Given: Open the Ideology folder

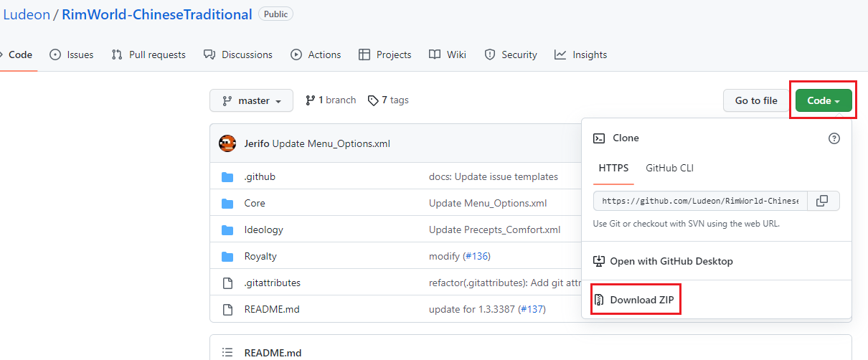Looking at the screenshot, I should coord(263,229).
